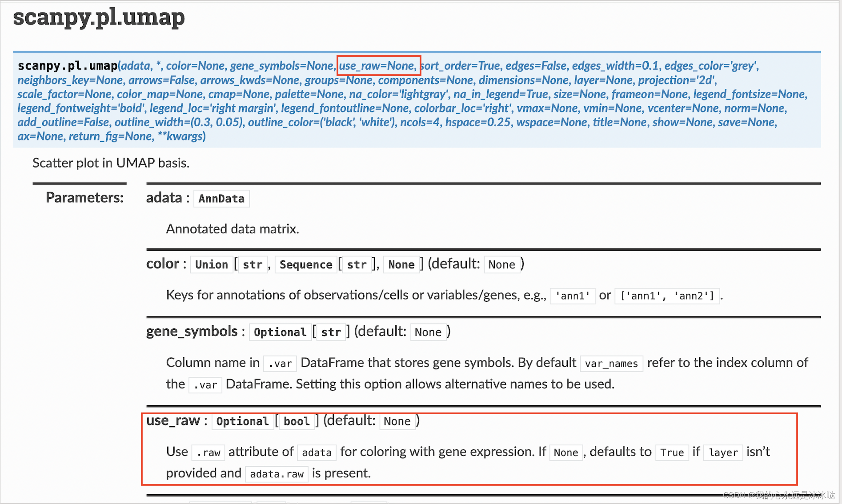Viewport: 842px width, 504px height.
Task: Click the 'Scatter plot in UMAP basis.' description
Action: pos(111,163)
